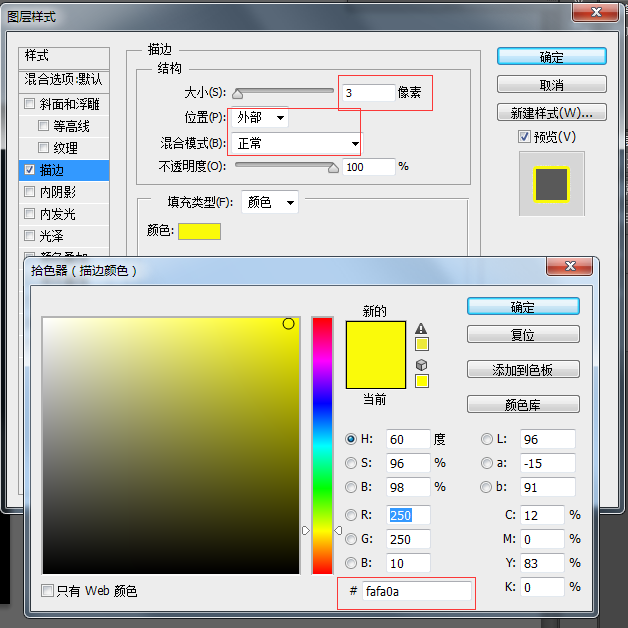
Task: Click the Y yellow percentage field 83
Action: point(542,563)
